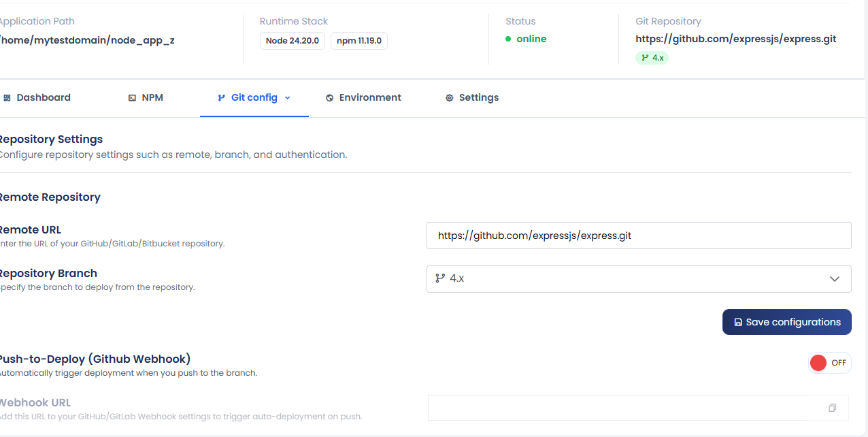Image resolution: width=868 pixels, height=437 pixels.
Task: Click the online status indicator
Action: (x=526, y=39)
